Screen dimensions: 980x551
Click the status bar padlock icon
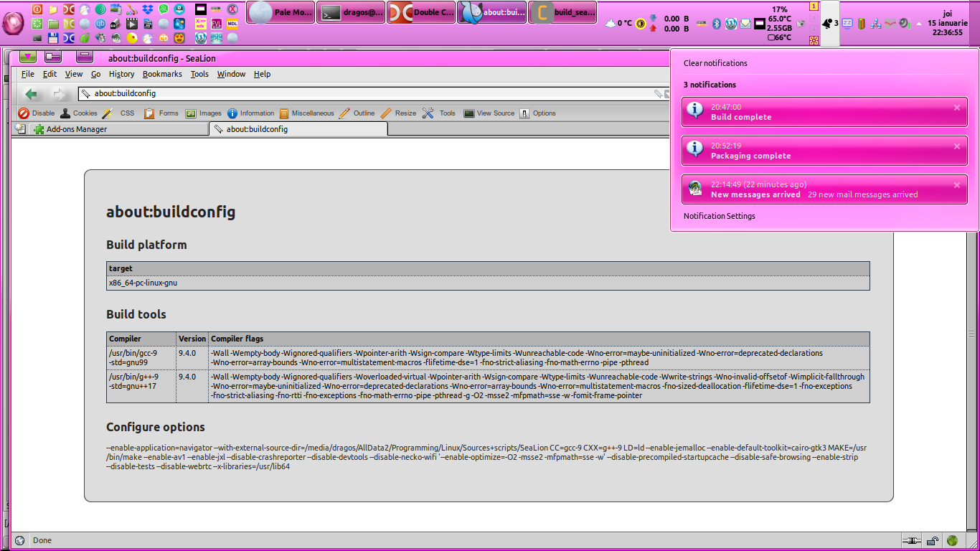click(x=933, y=540)
